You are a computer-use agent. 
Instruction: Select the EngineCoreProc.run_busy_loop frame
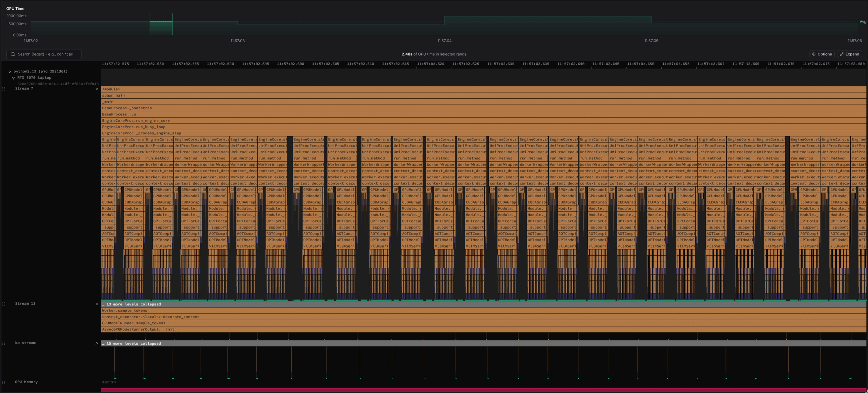point(484,127)
